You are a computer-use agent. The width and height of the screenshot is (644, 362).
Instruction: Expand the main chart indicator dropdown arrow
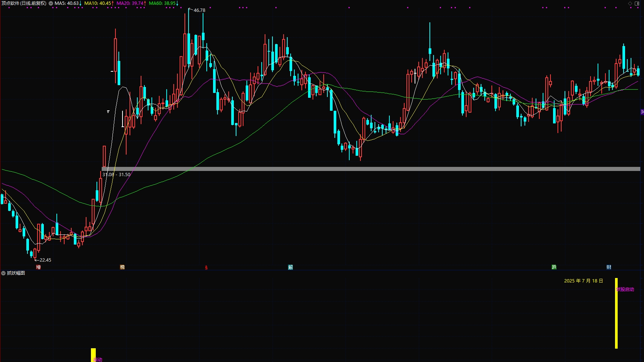click(x=51, y=3)
